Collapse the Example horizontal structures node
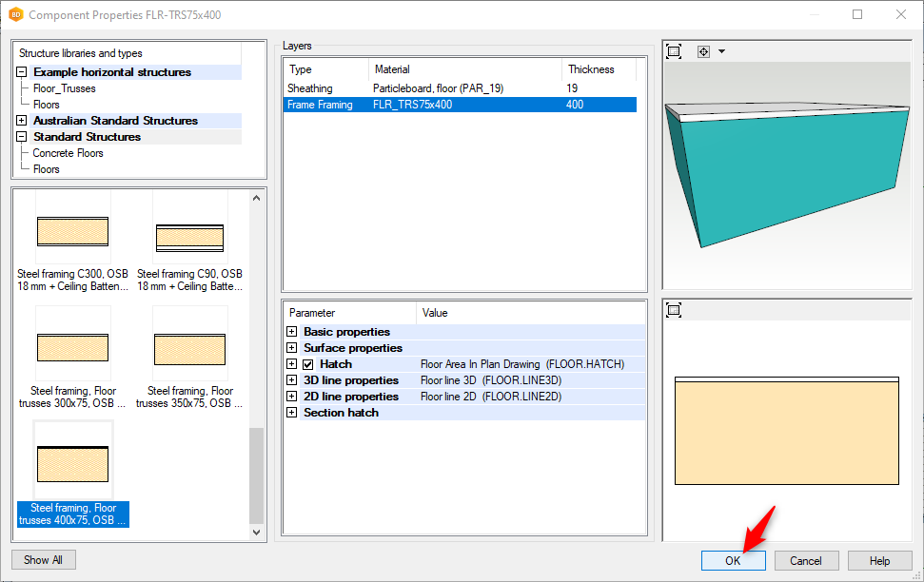Viewport: 924px width, 582px height. 21,72
